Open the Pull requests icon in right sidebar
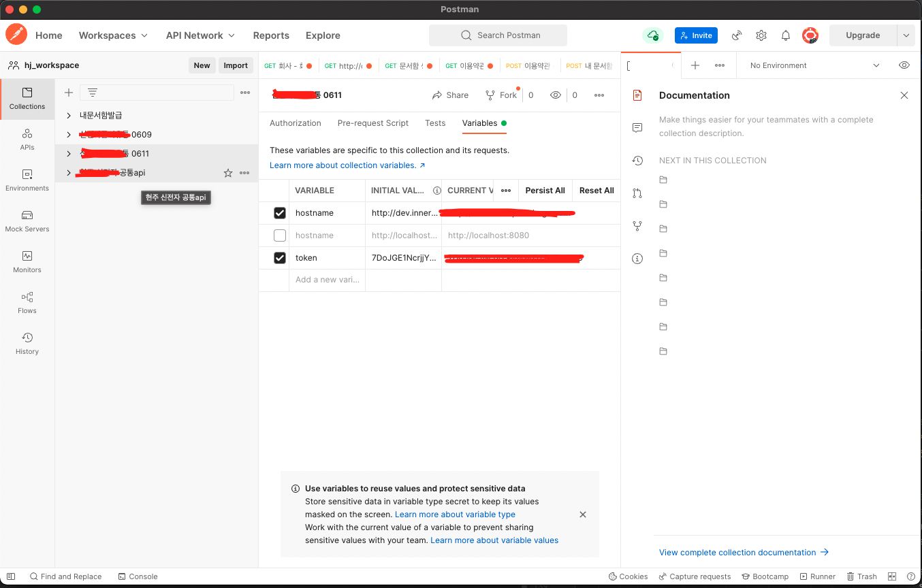 tap(637, 193)
